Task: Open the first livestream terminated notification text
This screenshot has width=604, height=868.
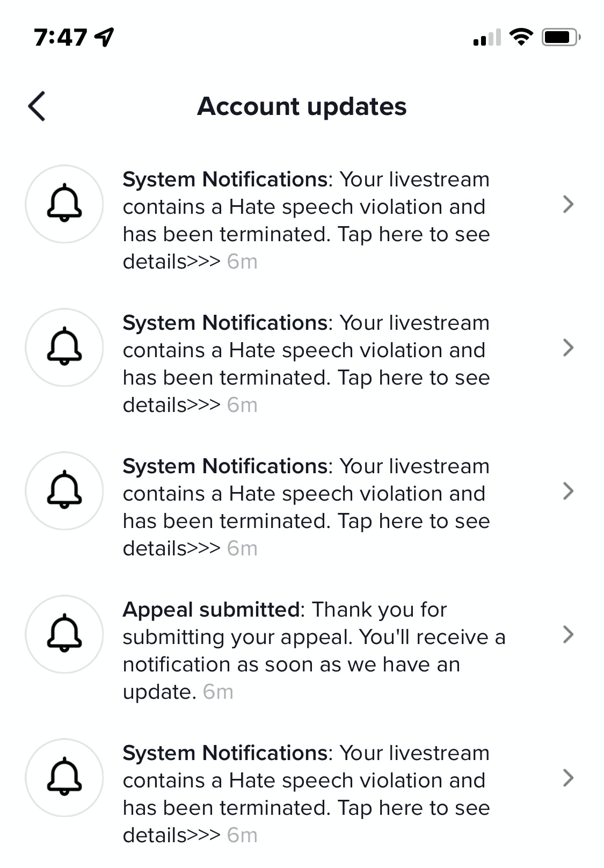Action: [x=306, y=220]
